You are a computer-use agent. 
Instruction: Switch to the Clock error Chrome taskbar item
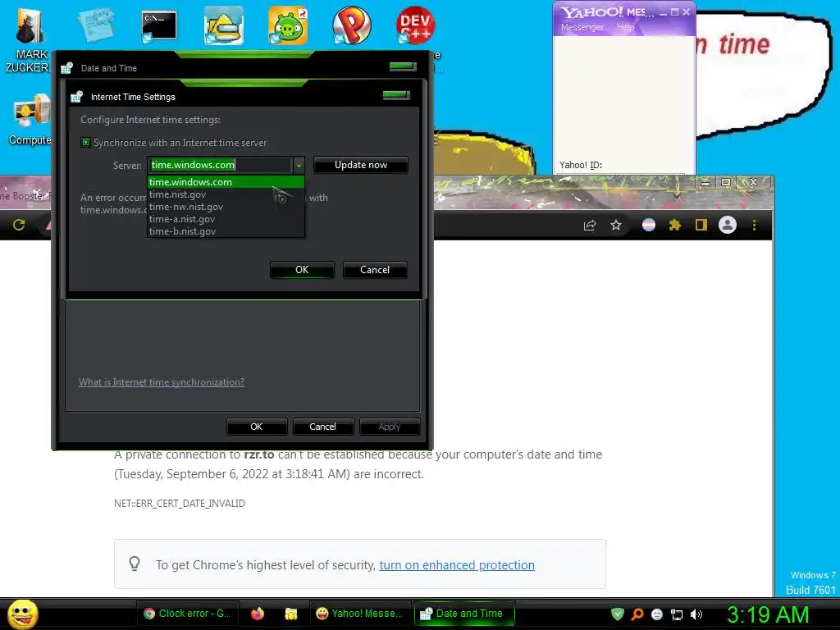[x=188, y=614]
